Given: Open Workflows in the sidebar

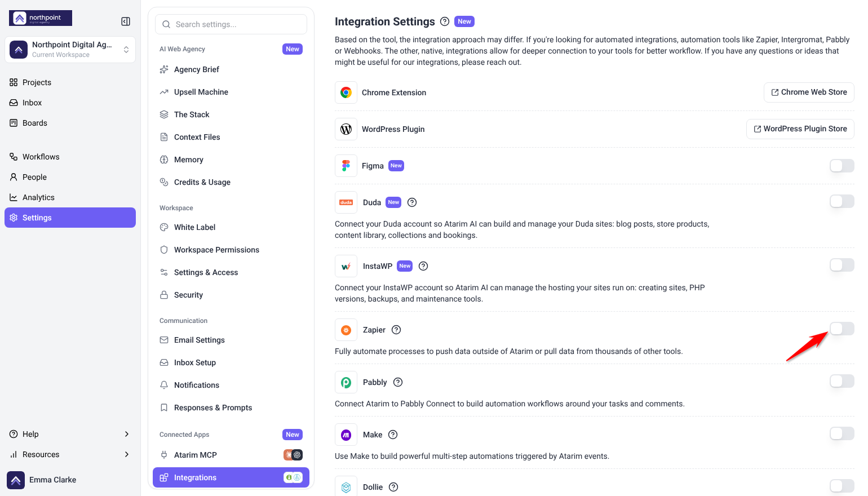Looking at the screenshot, I should pos(70,157).
